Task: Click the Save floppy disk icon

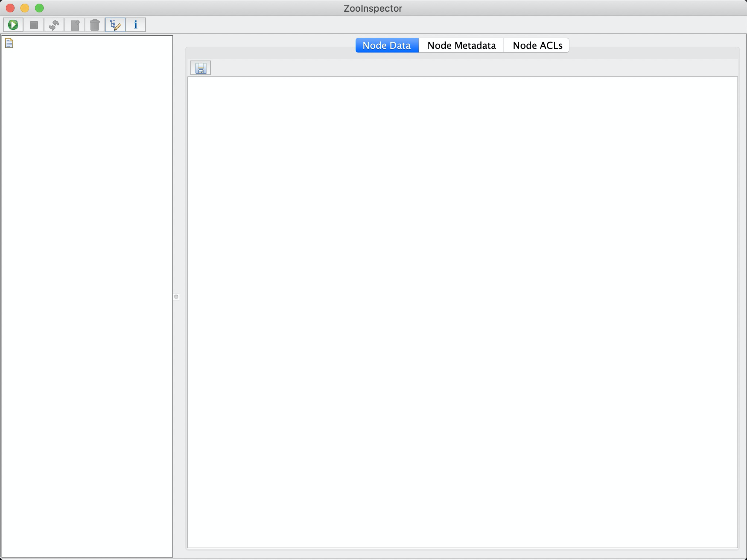Action: coord(201,68)
